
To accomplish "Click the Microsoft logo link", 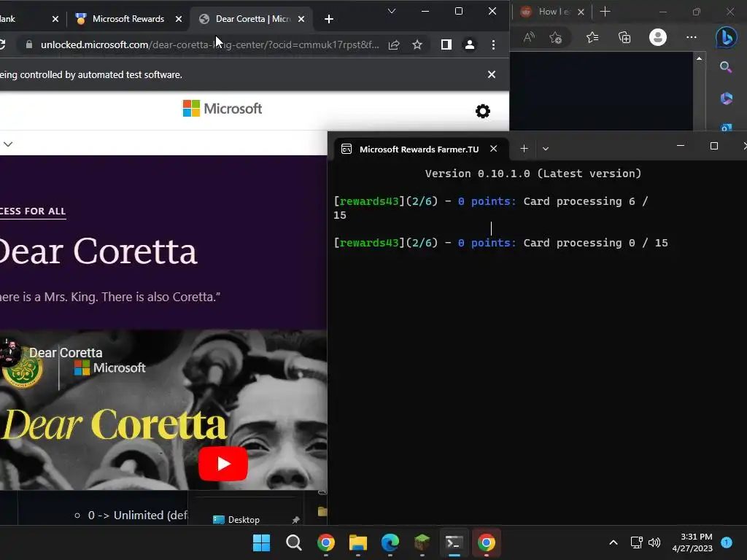I will [222, 109].
